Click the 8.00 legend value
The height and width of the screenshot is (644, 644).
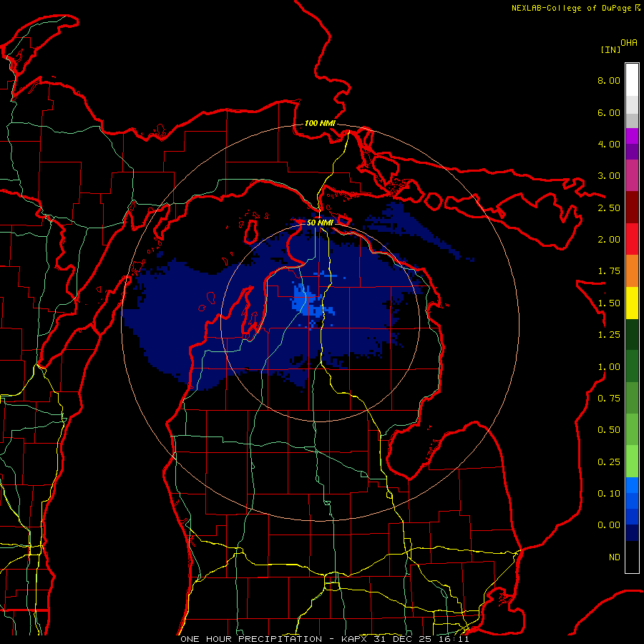tap(609, 80)
